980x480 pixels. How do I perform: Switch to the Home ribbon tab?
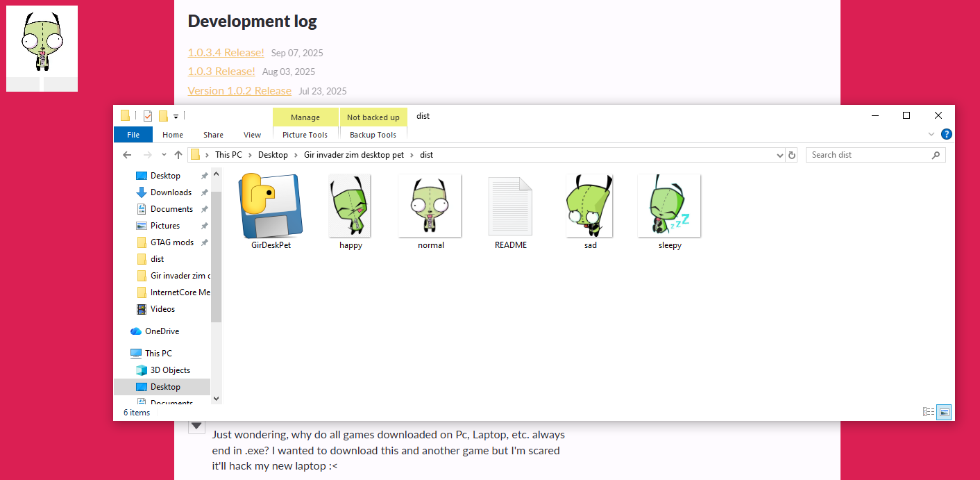(x=173, y=135)
